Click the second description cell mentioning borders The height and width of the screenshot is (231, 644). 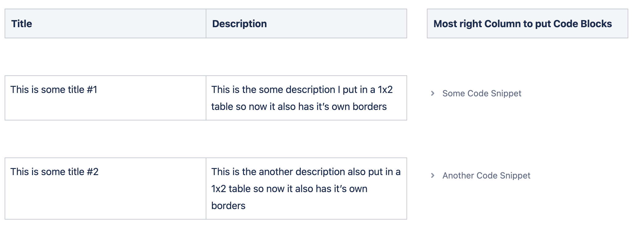point(306,188)
